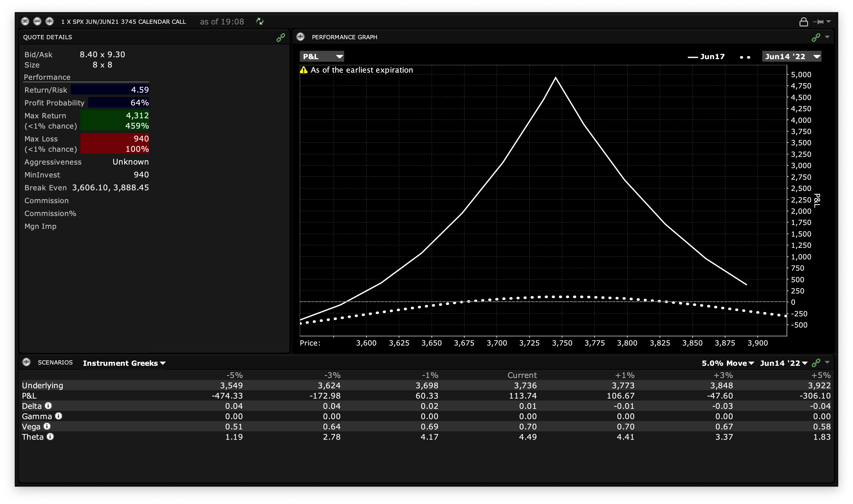The image size is (853, 504).
Task: Click the green Max Return 4,312 box
Action: (115, 121)
